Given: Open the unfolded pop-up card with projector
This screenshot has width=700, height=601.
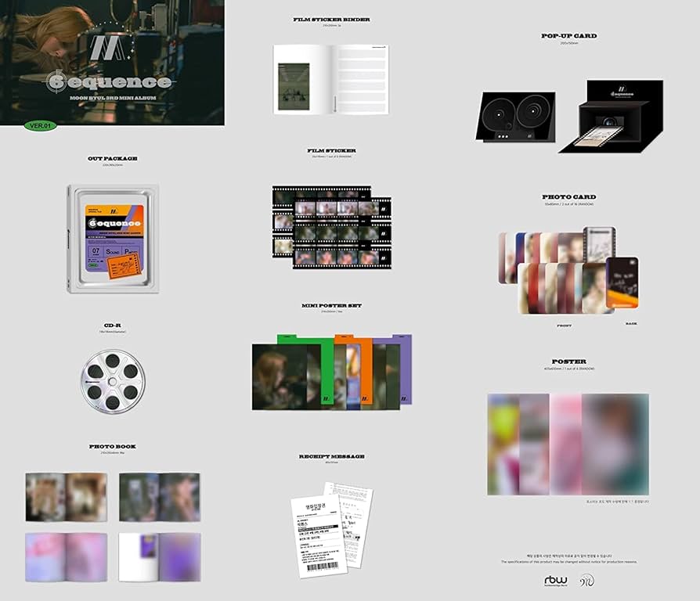Looking at the screenshot, I should tap(612, 117).
